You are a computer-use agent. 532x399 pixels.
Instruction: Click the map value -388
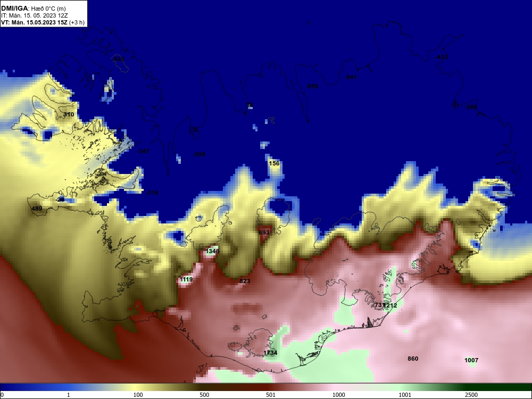[x=471, y=107]
